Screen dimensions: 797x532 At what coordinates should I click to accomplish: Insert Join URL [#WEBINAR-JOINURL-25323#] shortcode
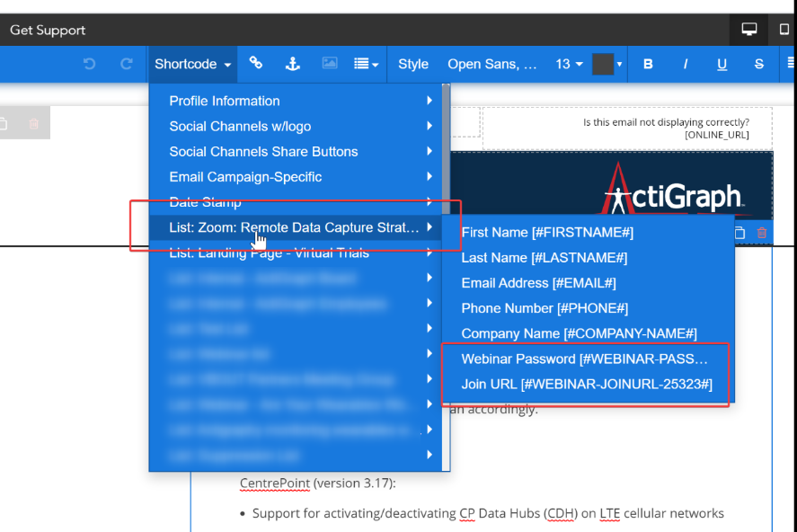[x=587, y=384]
